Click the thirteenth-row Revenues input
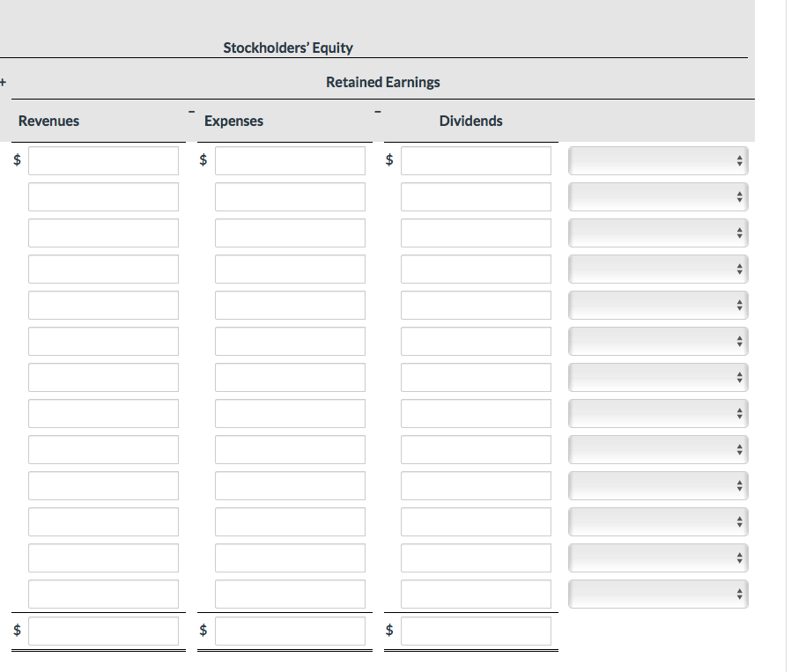 (103, 594)
